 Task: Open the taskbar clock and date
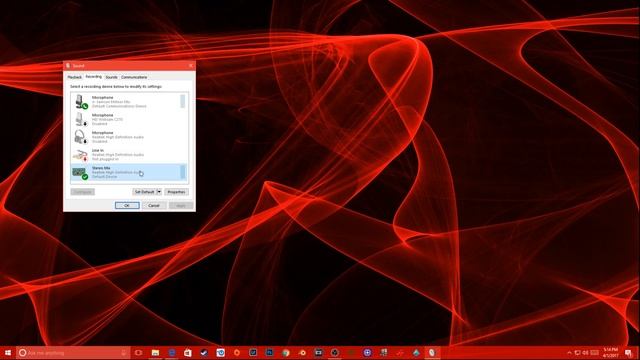611,353
